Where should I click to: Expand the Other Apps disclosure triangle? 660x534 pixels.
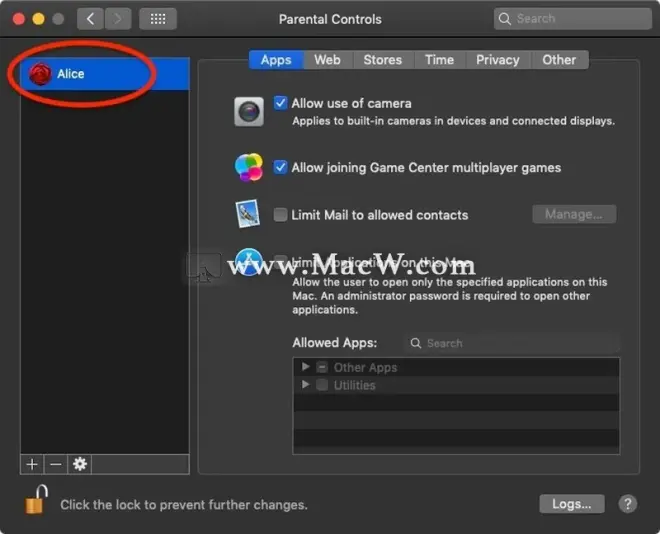[x=306, y=367]
